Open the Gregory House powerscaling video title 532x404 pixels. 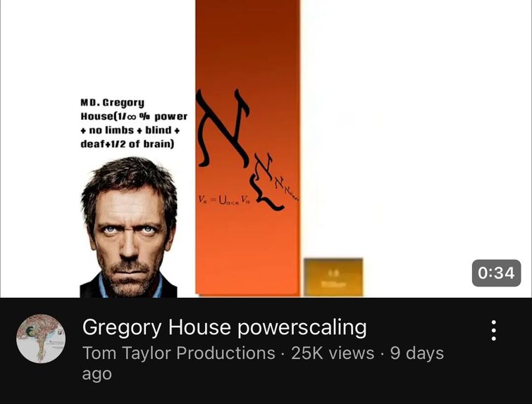(x=224, y=328)
